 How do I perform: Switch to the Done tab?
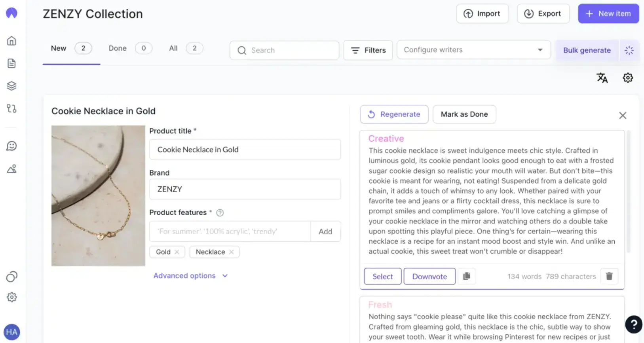pos(118,48)
